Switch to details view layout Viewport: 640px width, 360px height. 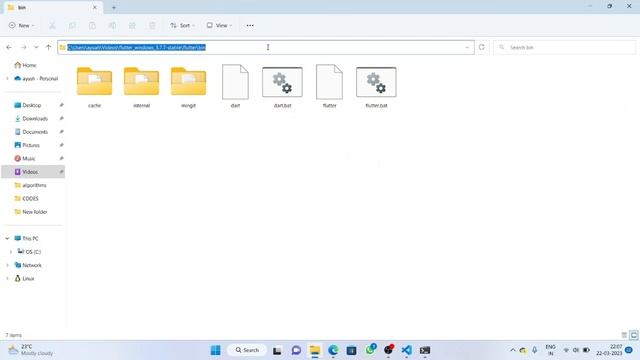coord(624,335)
